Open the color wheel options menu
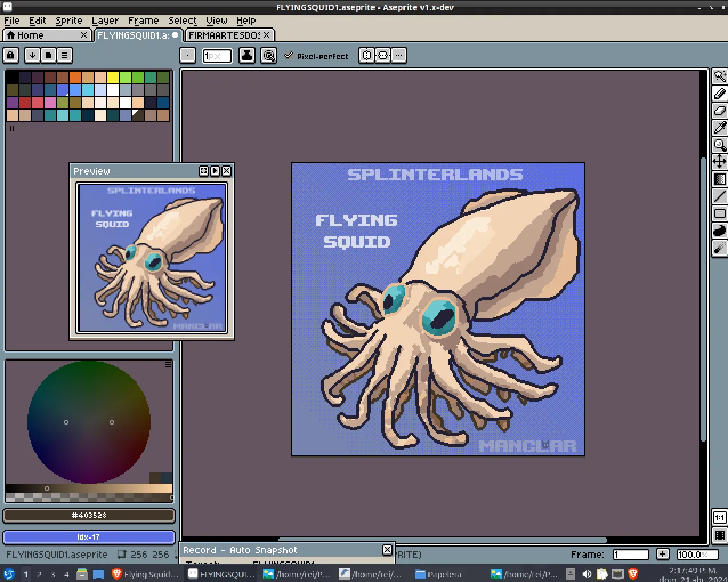Viewport: 728px width, 582px height. pyautogui.click(x=168, y=364)
